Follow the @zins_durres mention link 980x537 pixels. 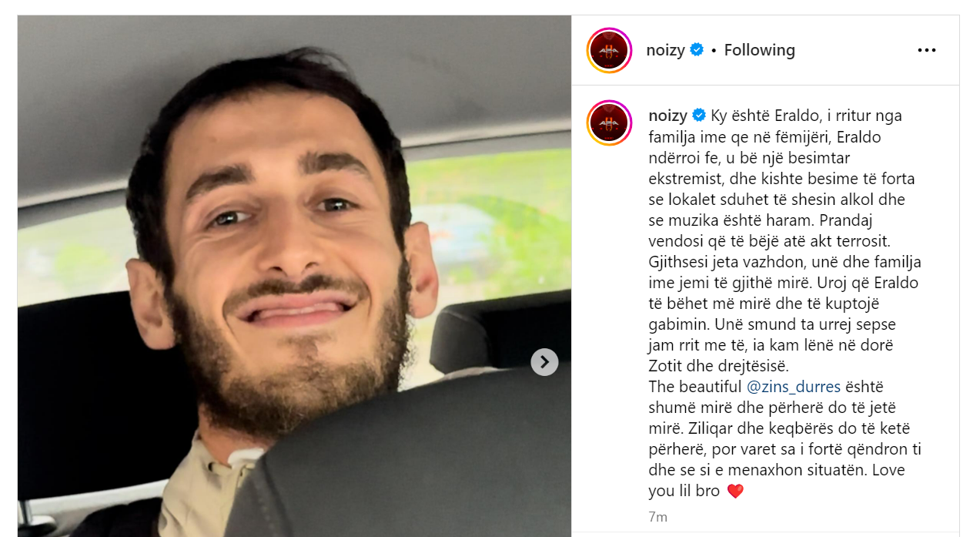click(793, 387)
